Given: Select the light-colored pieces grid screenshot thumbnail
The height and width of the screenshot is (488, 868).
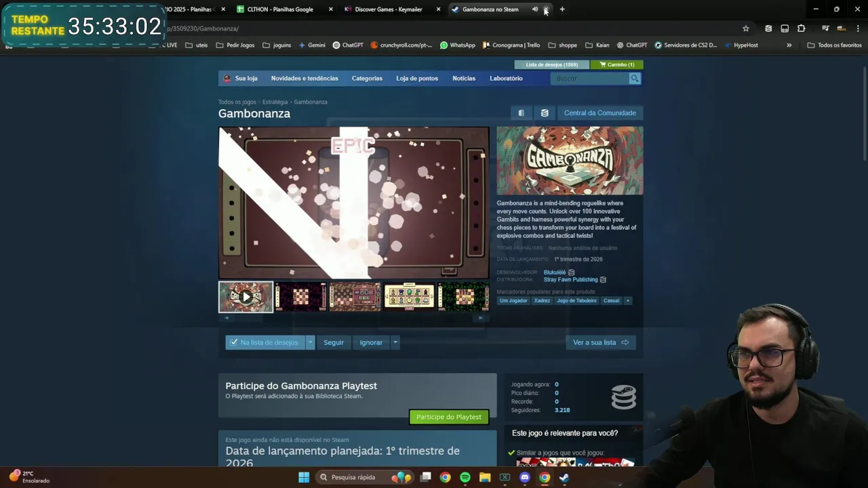Looking at the screenshot, I should click(409, 297).
